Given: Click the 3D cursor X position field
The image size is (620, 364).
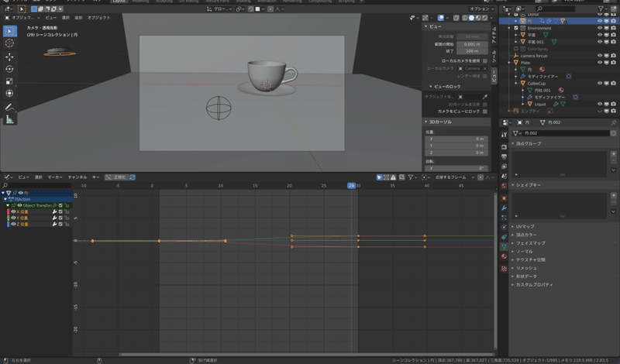Looking at the screenshot, I should point(456,139).
